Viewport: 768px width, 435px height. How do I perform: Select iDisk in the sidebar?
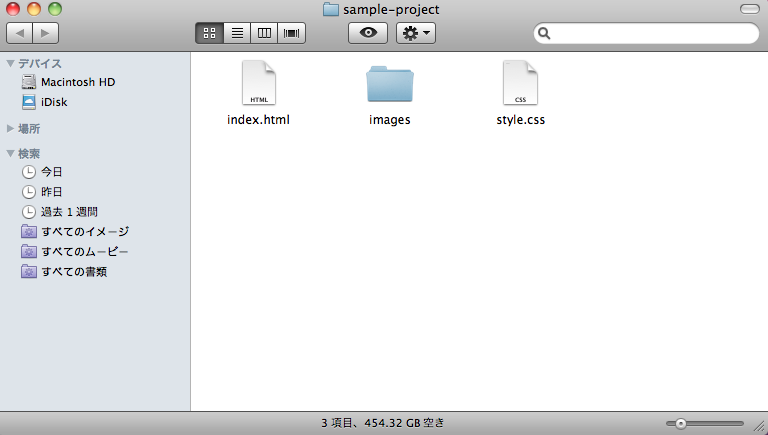54,102
